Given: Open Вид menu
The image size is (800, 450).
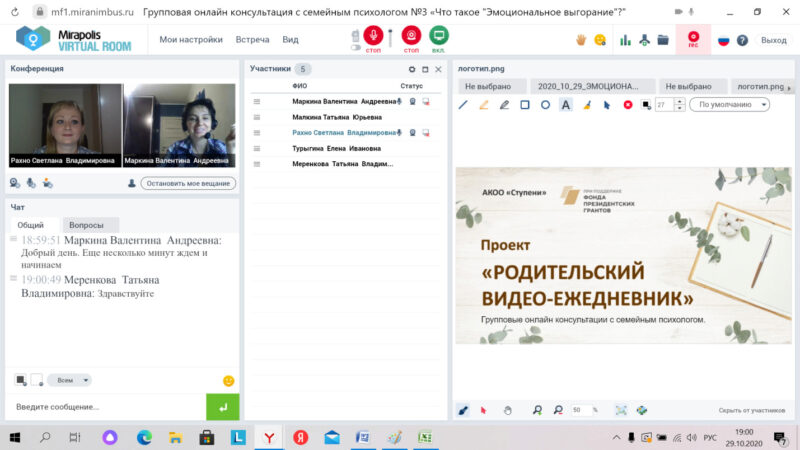Looking at the screenshot, I should pos(290,39).
